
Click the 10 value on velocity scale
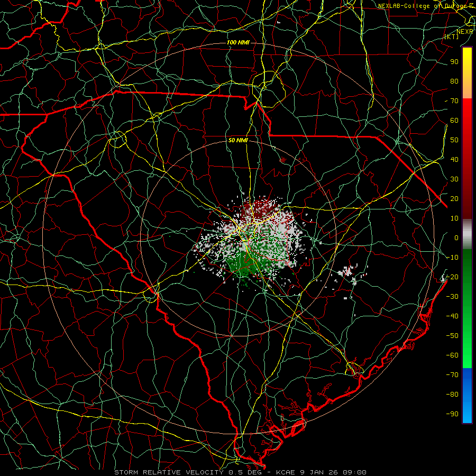pos(454,218)
